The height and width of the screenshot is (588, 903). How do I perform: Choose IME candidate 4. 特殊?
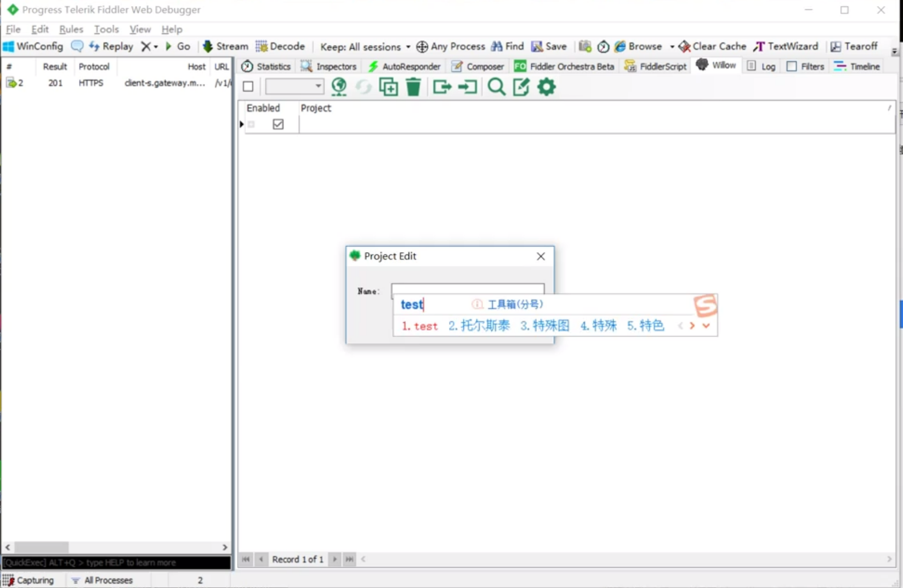coord(599,326)
